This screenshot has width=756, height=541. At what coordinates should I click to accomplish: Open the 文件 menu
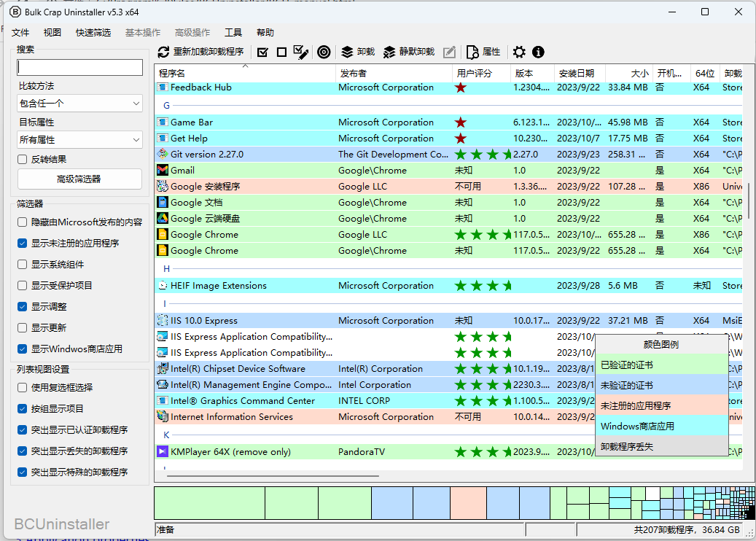click(x=20, y=33)
